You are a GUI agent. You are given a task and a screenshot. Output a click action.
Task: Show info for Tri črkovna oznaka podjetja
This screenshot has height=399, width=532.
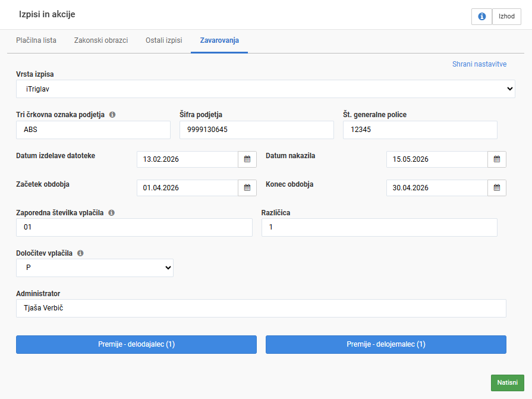click(112, 115)
